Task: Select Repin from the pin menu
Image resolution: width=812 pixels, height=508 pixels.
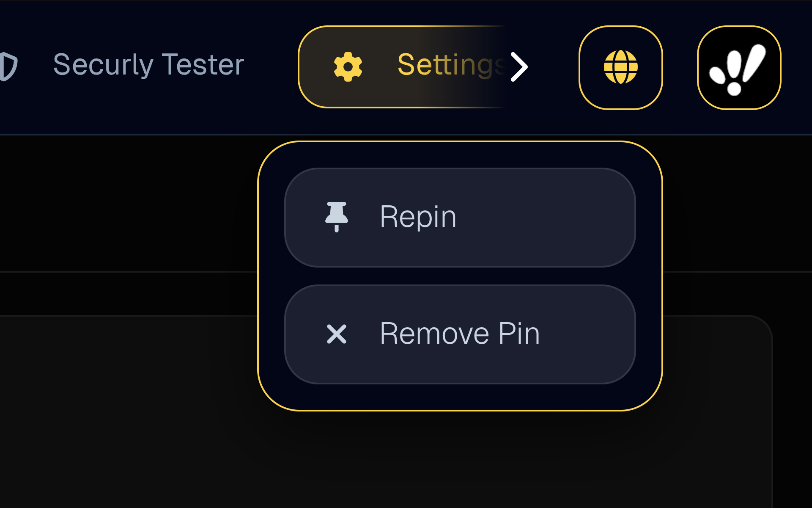Action: 460,218
